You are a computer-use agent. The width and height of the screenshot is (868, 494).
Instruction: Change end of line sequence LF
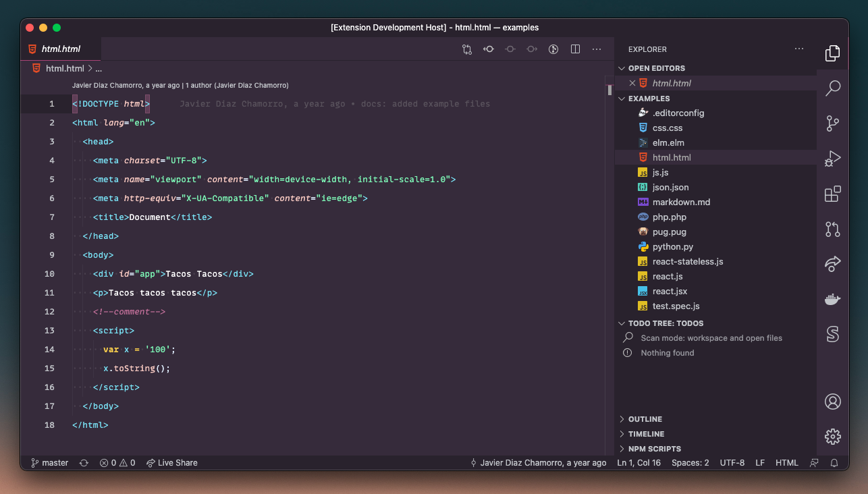point(760,463)
